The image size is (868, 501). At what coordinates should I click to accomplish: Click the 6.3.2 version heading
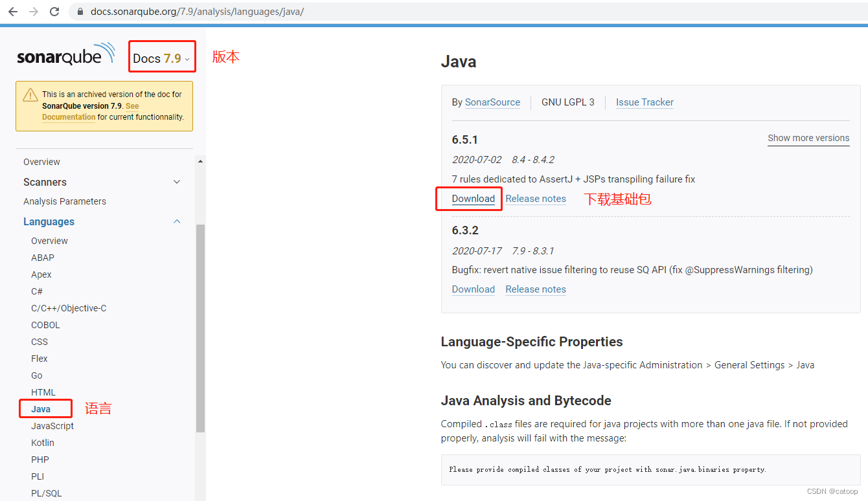pyautogui.click(x=465, y=230)
